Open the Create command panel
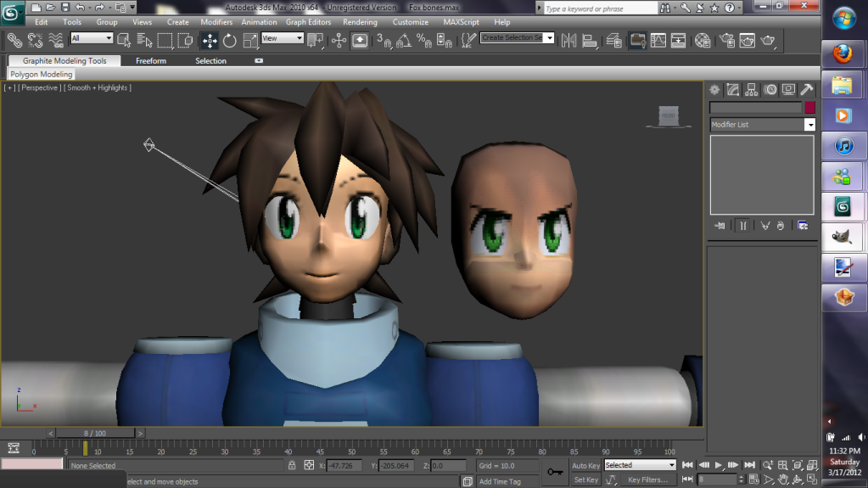868x488 pixels. tap(714, 90)
